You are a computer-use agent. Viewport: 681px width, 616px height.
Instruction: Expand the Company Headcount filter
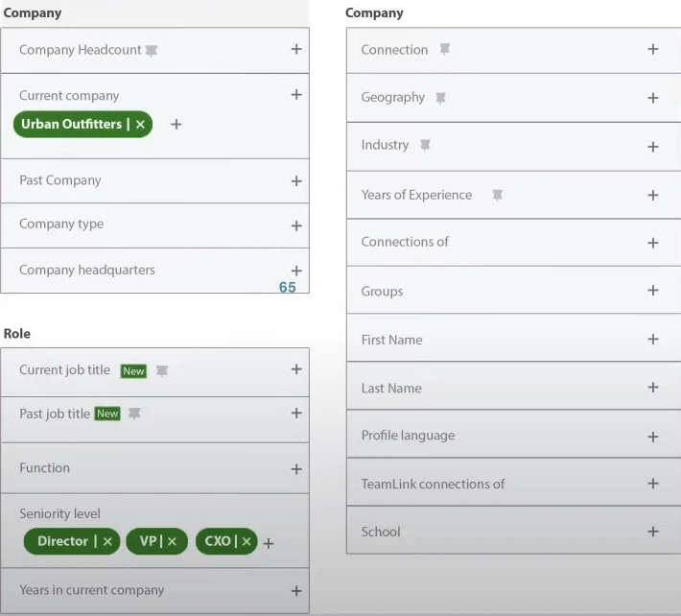296,49
